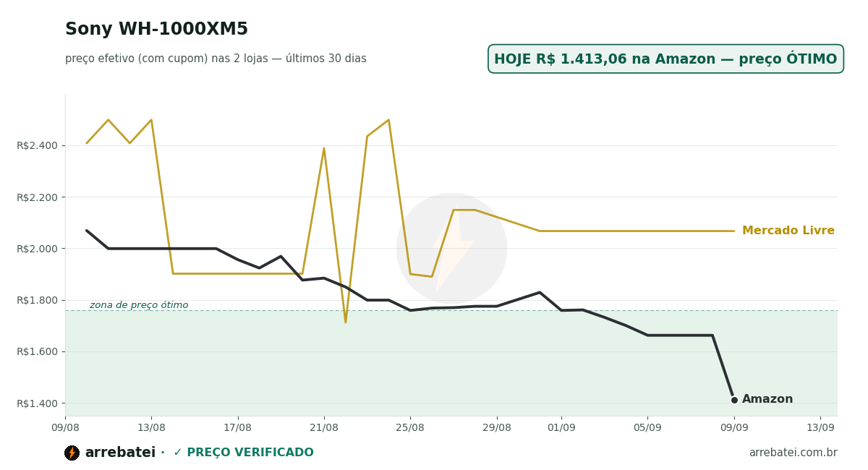The height and width of the screenshot is (470, 868).
Task: Select the 25/08 date on the x-axis
Action: coord(410,427)
